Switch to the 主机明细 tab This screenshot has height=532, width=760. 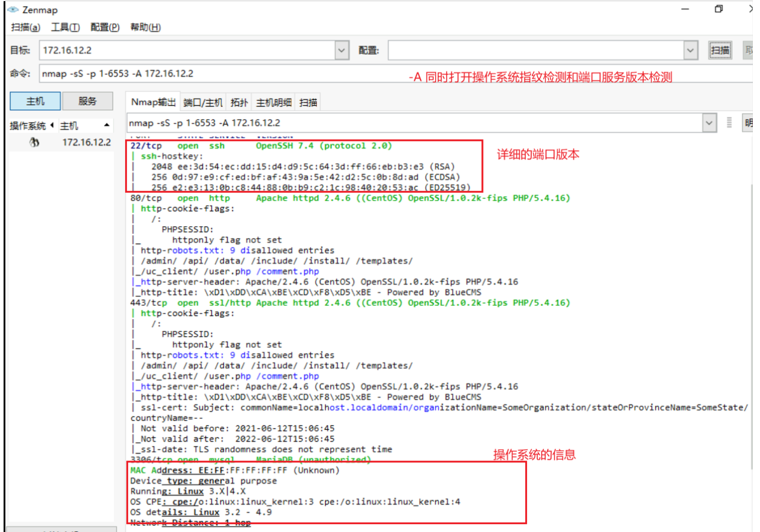pos(274,102)
